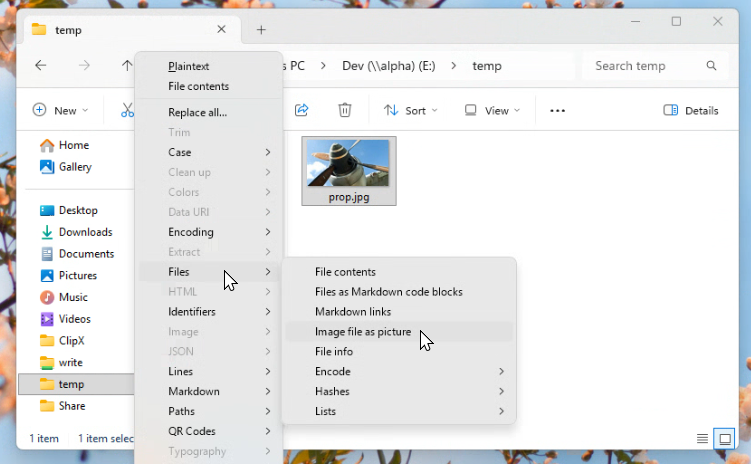Select Files as Markdown code blocks
Image resolution: width=751 pixels, height=464 pixels.
[x=399, y=292]
